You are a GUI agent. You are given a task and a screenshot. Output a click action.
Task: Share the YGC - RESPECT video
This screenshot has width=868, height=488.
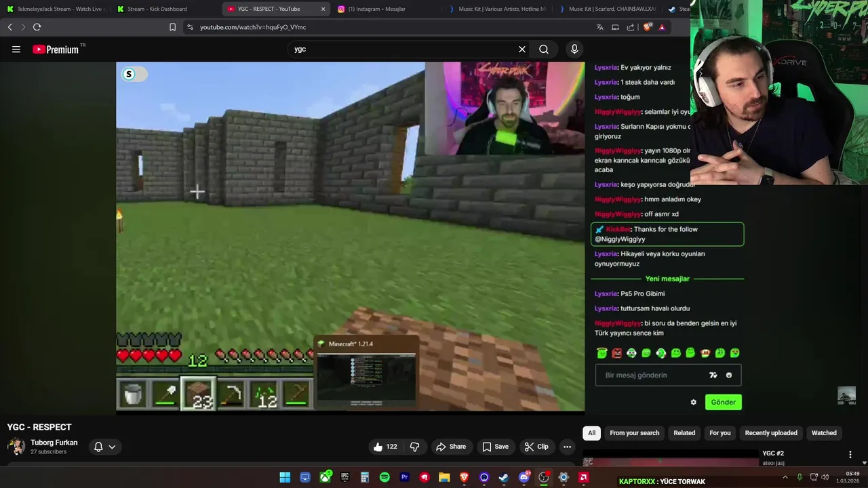(451, 447)
